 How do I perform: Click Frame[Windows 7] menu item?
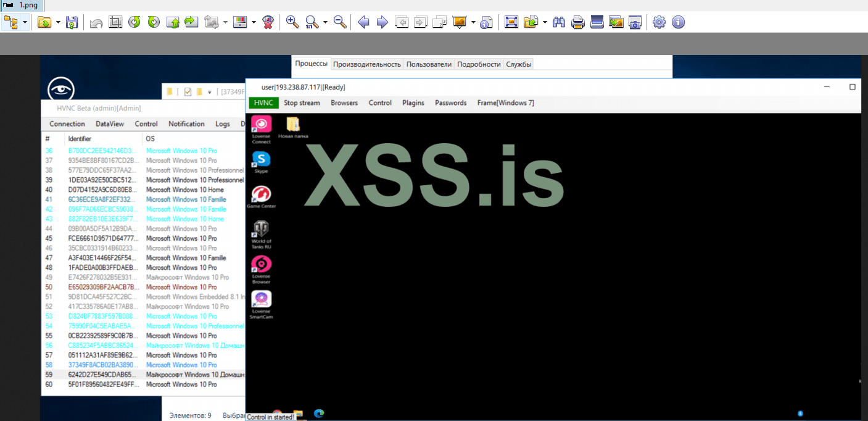(506, 102)
